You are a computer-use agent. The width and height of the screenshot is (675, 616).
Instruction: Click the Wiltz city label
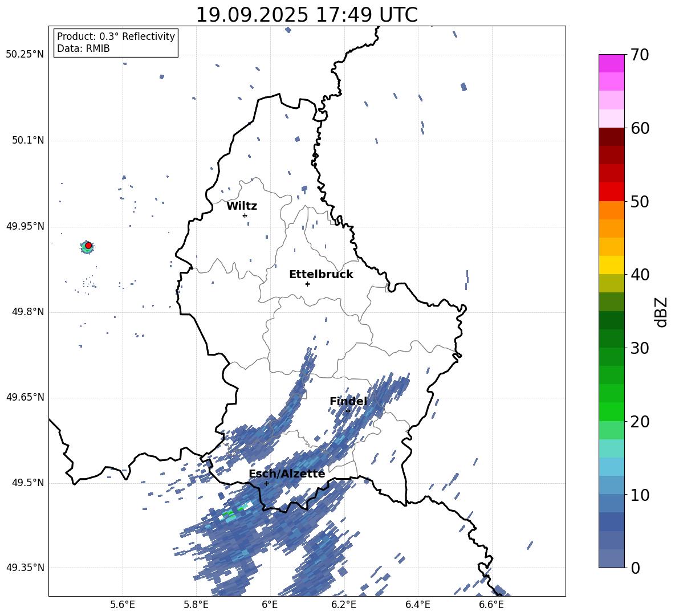[242, 206]
